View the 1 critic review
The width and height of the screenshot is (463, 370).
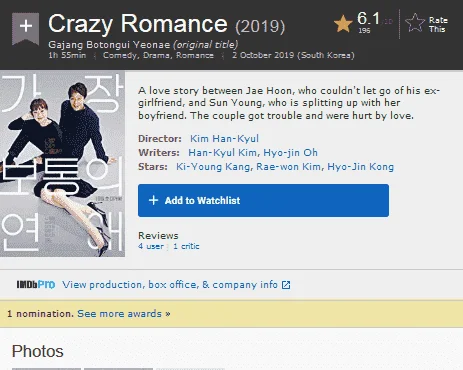186,246
